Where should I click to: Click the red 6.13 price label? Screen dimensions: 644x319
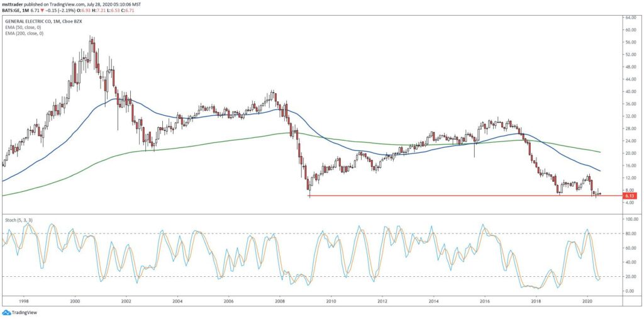[x=630, y=196]
